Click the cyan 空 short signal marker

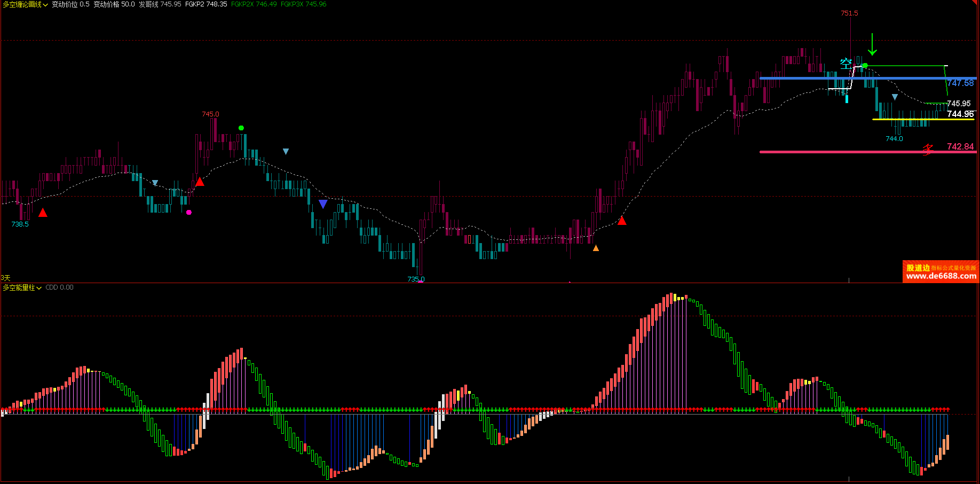tap(846, 64)
